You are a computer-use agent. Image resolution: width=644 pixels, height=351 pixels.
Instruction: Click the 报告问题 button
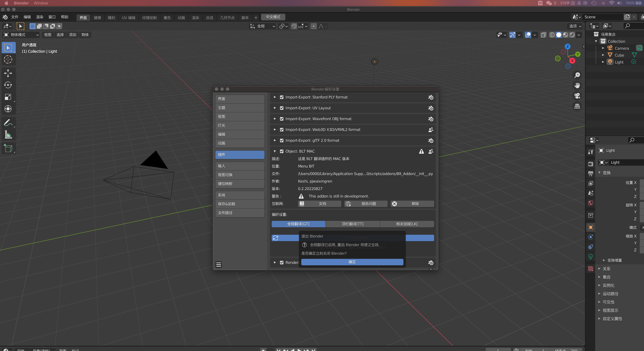pyautogui.click(x=366, y=204)
